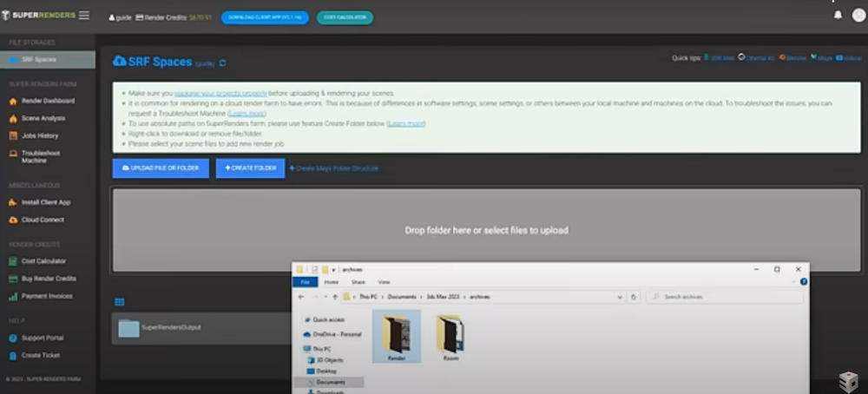Open the View tab in File Explorer
The image size is (868, 394).
click(x=384, y=282)
